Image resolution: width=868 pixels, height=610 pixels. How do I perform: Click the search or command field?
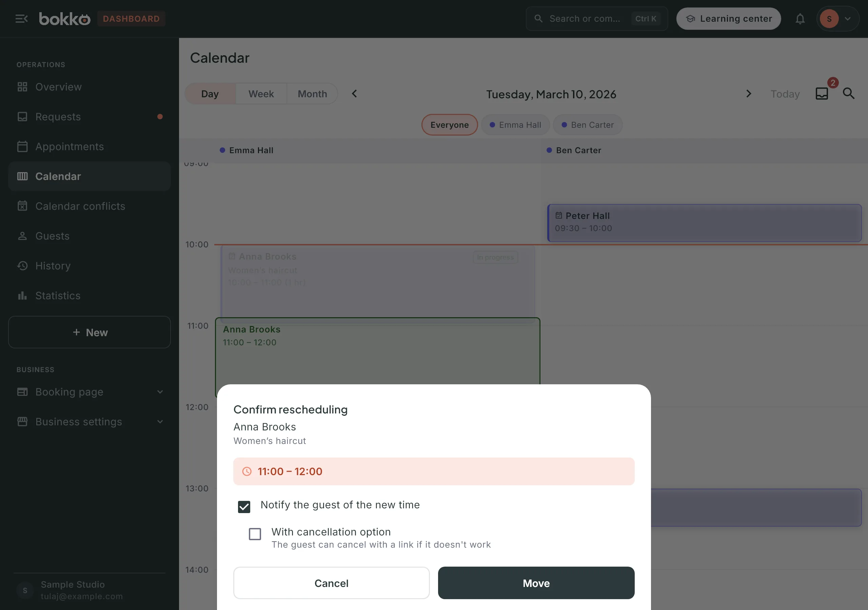[596, 19]
